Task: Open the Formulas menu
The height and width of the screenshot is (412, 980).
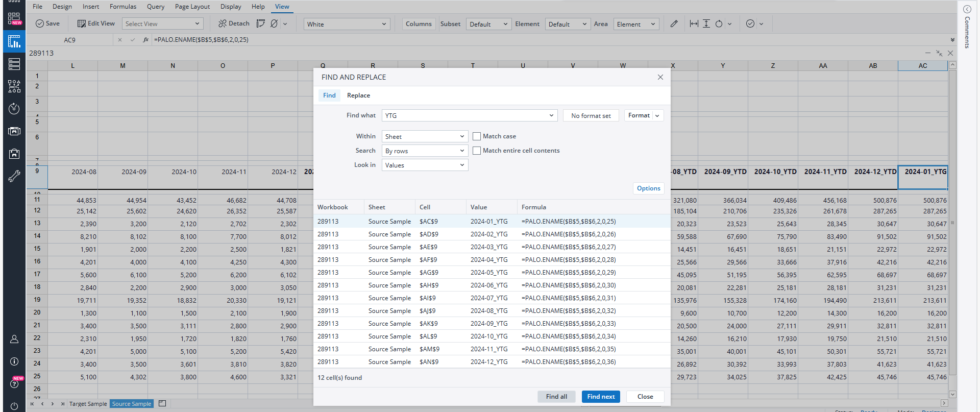Action: coord(123,7)
